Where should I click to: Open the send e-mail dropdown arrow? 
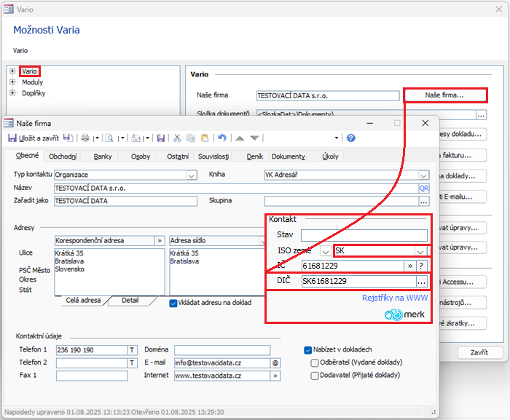[146, 138]
